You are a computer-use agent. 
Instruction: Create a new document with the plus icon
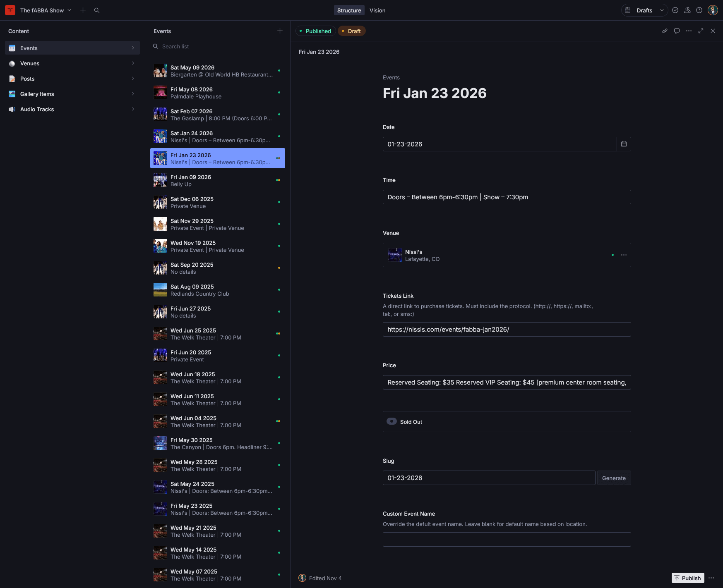click(82, 10)
